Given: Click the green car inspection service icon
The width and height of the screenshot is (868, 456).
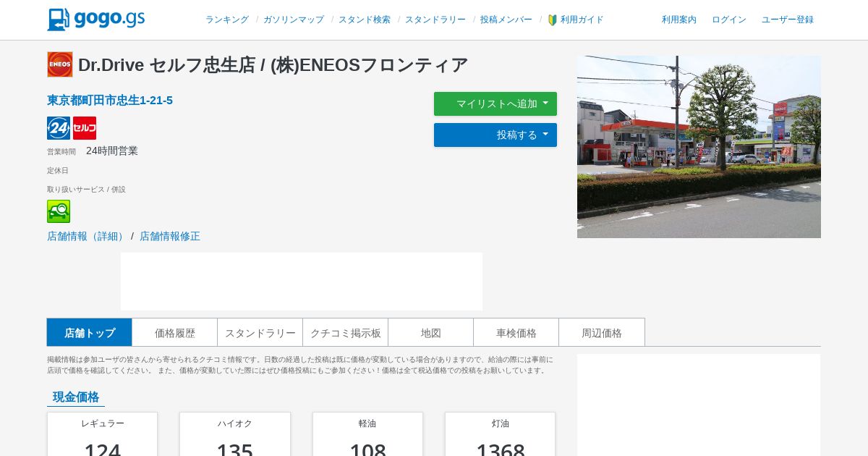Looking at the screenshot, I should pyautogui.click(x=59, y=211).
